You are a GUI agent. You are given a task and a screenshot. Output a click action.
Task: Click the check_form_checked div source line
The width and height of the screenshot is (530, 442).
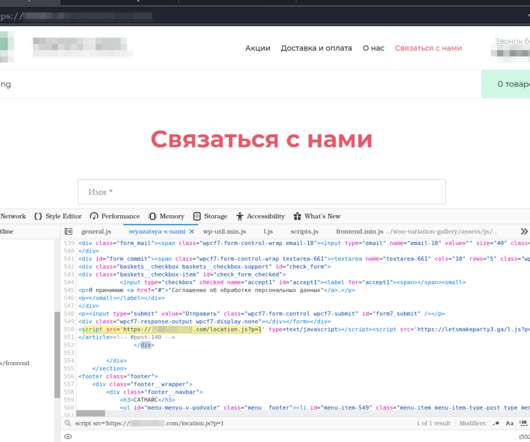[x=182, y=274]
